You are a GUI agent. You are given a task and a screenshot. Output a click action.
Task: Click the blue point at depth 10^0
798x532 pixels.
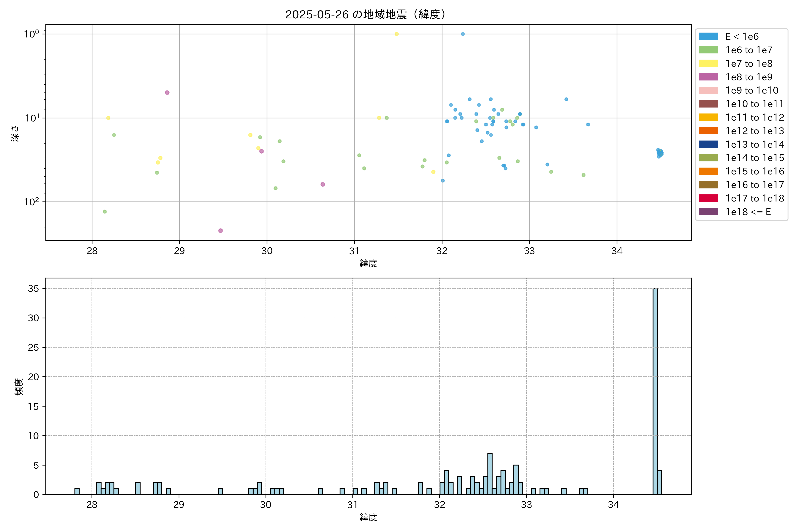[x=462, y=34]
